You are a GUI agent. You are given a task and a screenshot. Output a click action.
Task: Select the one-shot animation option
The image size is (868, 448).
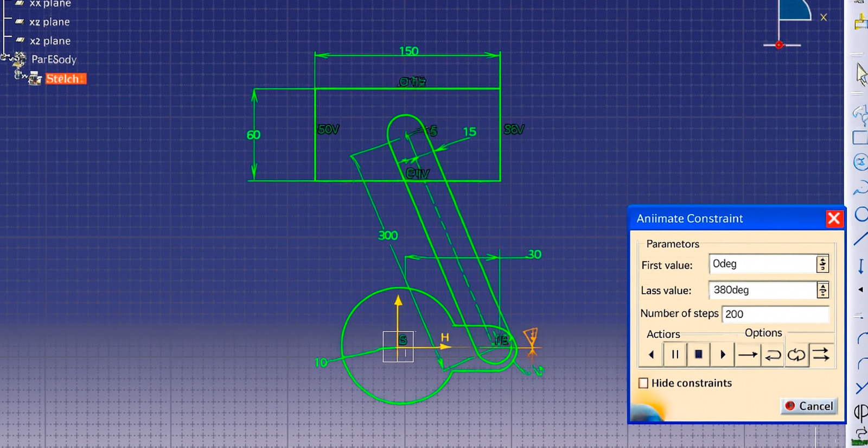(x=748, y=355)
